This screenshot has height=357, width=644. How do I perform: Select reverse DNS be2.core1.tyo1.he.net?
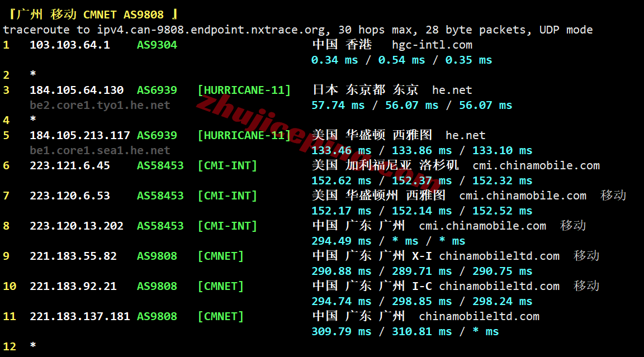pos(100,105)
